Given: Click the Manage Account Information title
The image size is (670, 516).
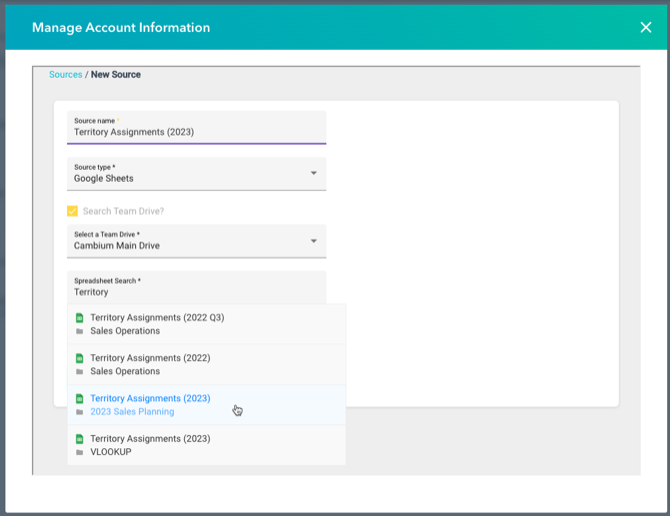Looking at the screenshot, I should click(121, 27).
